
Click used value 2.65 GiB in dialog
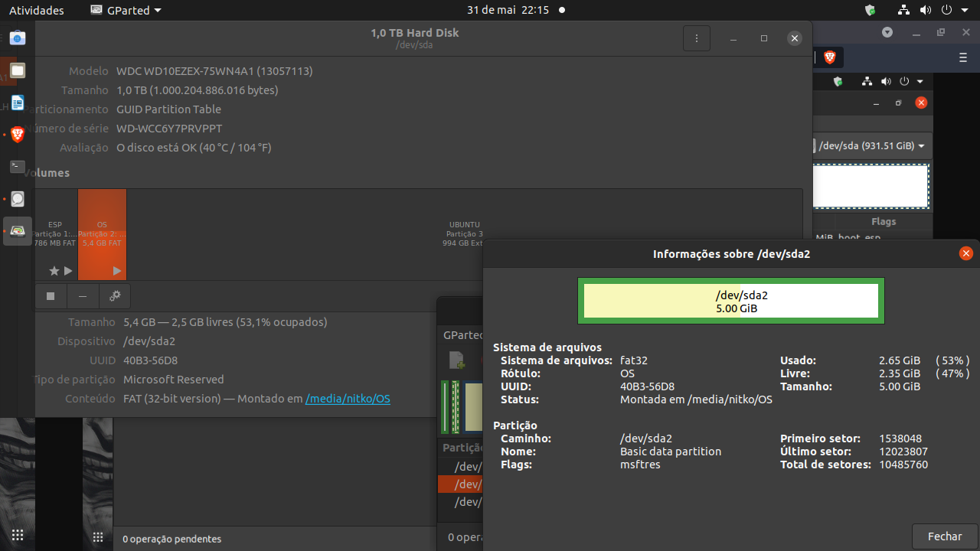pos(900,360)
